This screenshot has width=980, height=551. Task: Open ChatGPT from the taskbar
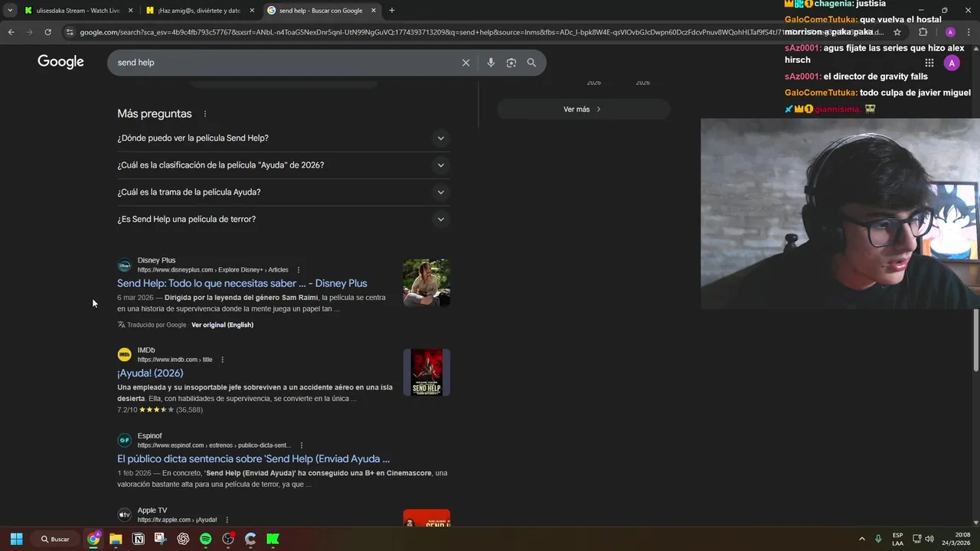183,540
